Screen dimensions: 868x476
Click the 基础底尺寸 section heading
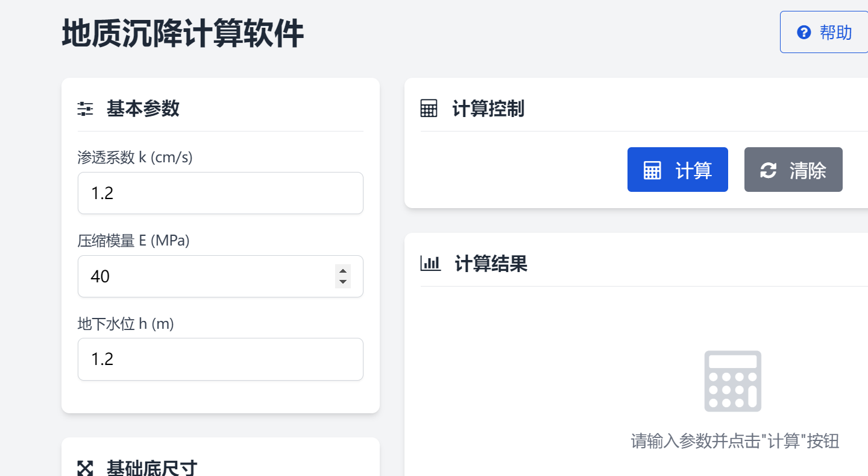152,468
